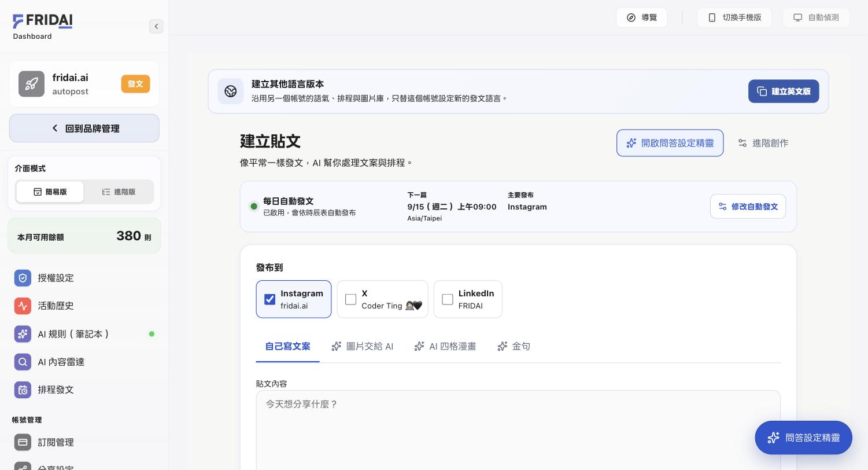This screenshot has height=470, width=868.
Task: Click the rocket icon beside fridai.ai
Action: pyautogui.click(x=31, y=84)
